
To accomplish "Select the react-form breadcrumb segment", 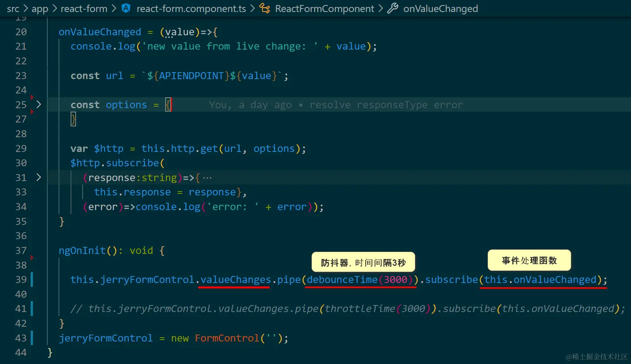I will (x=84, y=9).
